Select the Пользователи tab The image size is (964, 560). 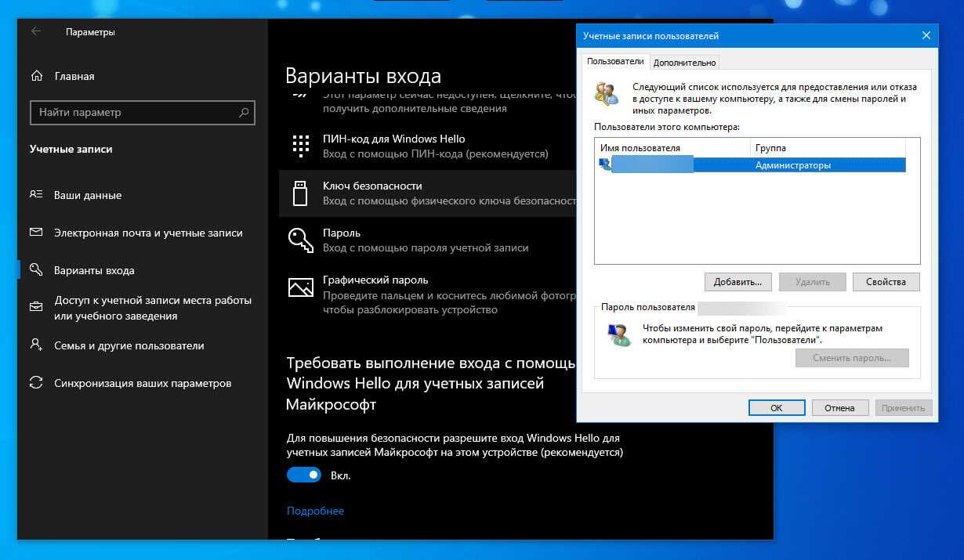(x=615, y=61)
